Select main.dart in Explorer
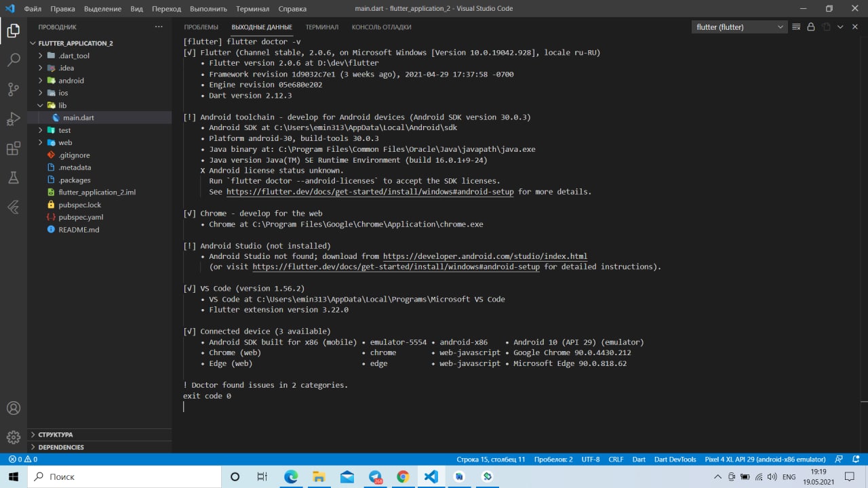 coord(100,118)
